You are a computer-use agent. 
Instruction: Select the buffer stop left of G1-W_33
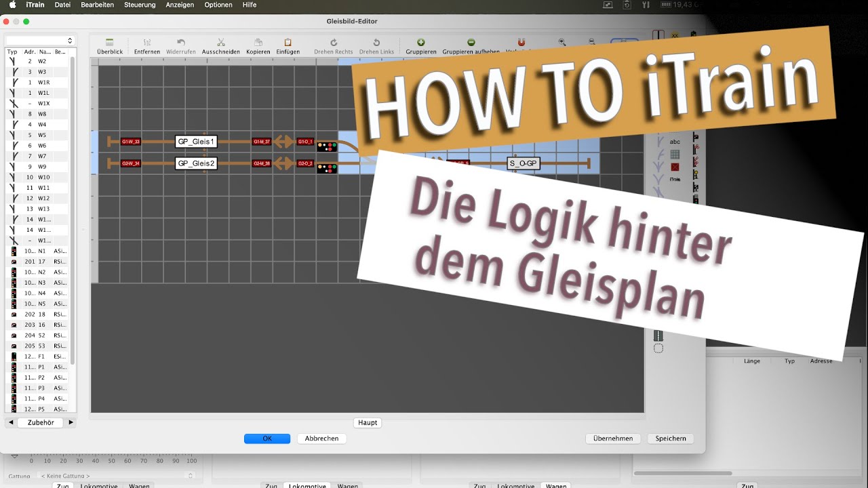click(x=111, y=142)
